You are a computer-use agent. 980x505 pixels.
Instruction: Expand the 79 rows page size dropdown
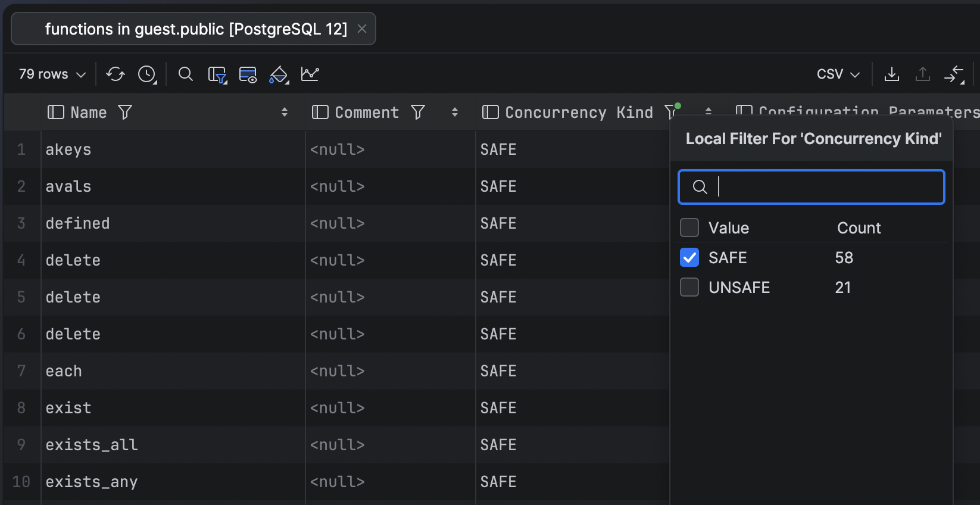tap(52, 74)
